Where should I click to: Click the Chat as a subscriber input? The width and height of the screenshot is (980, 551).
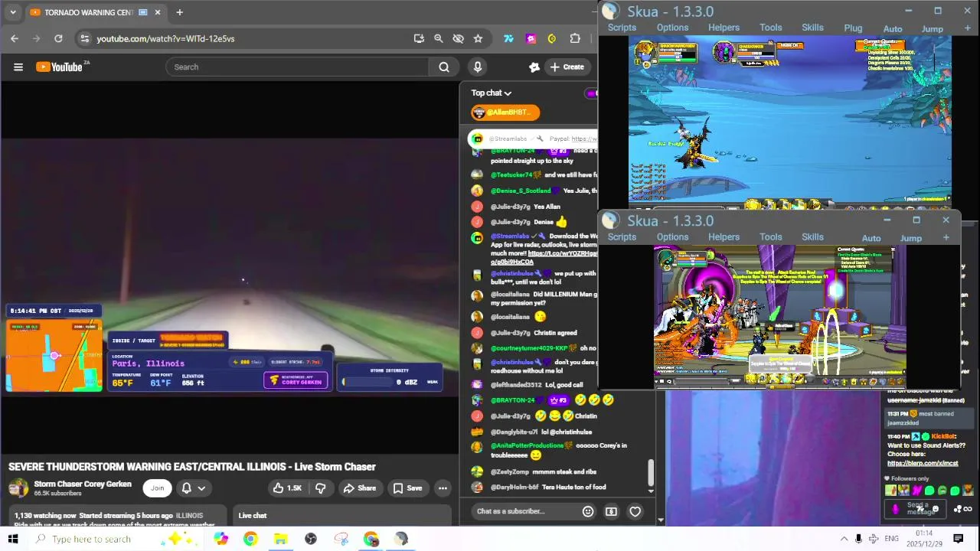point(523,511)
